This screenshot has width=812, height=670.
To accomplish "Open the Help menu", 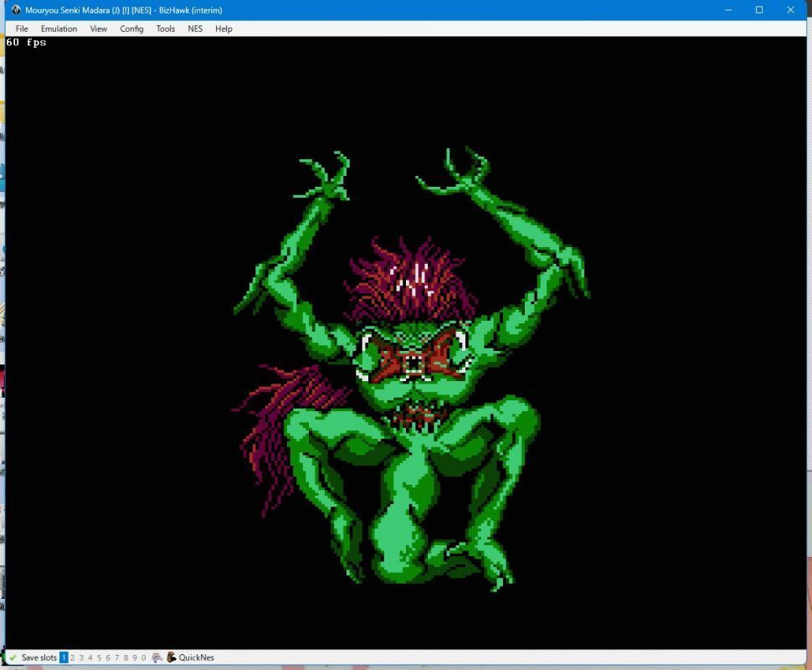I will click(x=224, y=28).
